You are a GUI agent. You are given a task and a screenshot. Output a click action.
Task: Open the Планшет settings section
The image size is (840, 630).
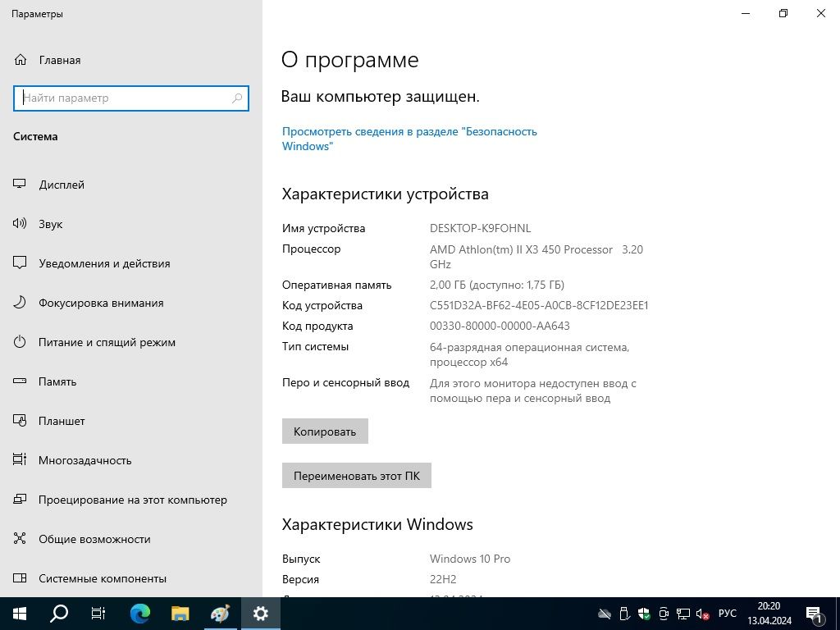tap(62, 421)
